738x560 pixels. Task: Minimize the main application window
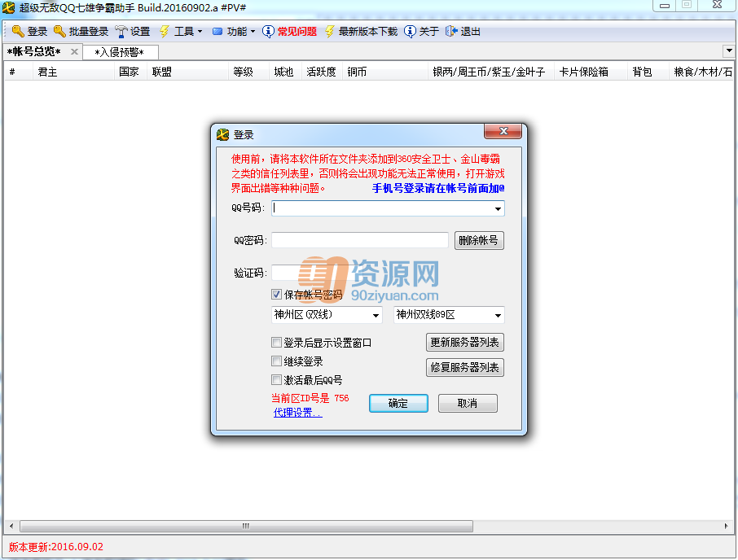tap(665, 6)
